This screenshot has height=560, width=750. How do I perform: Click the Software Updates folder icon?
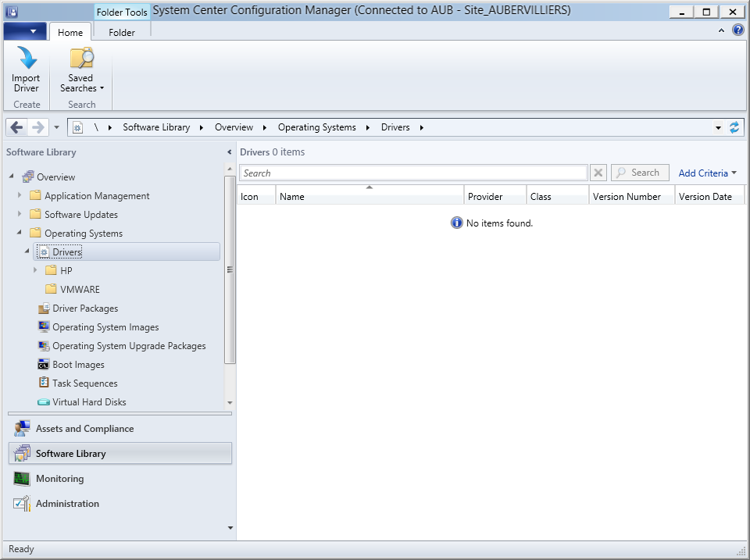[x=35, y=214]
